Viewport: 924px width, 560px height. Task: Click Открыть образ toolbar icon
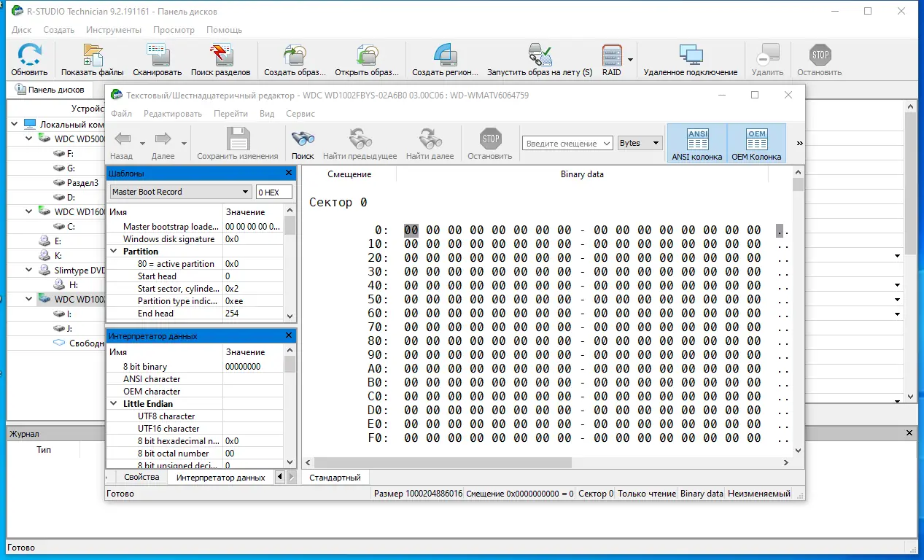point(367,55)
